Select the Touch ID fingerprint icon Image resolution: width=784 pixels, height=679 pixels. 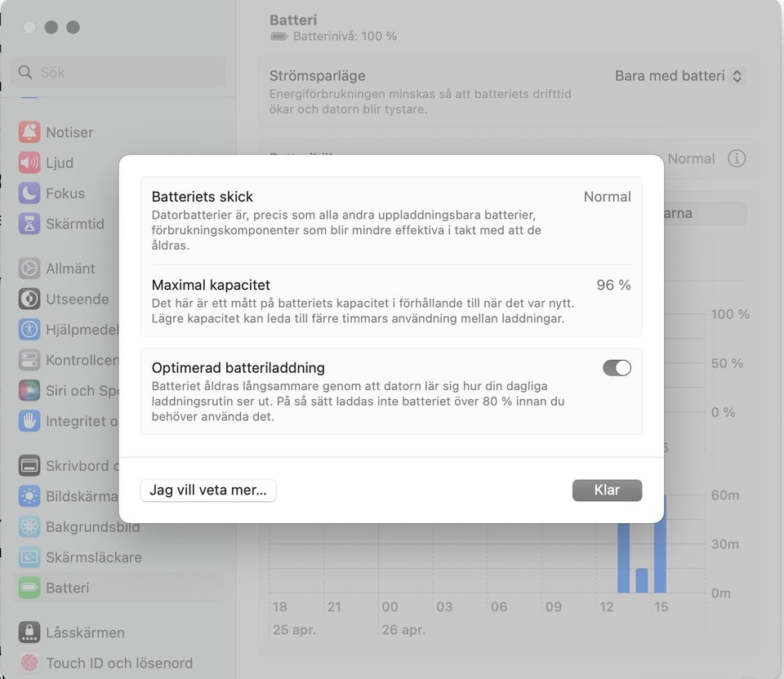point(29,663)
